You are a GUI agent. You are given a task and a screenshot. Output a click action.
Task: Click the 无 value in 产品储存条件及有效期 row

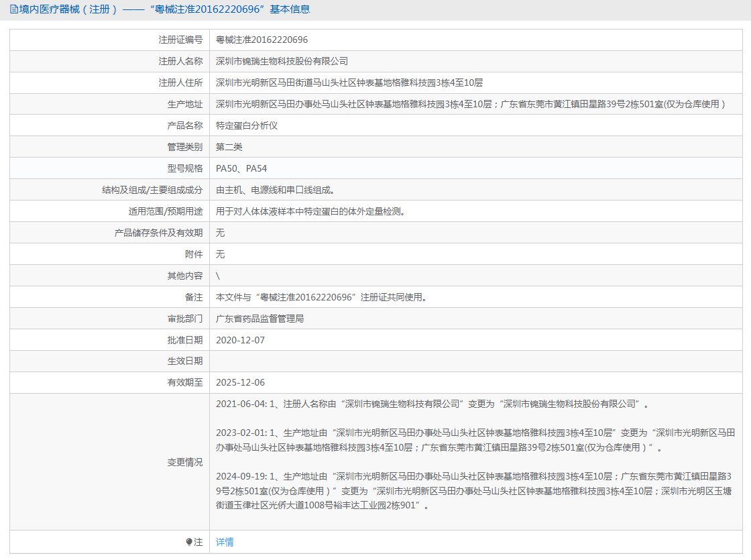220,233
